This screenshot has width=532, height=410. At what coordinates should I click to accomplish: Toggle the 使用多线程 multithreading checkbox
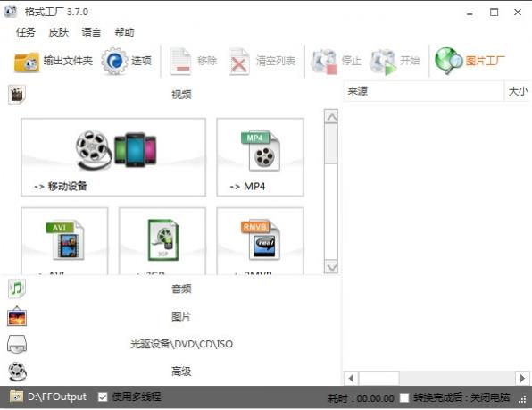point(103,397)
